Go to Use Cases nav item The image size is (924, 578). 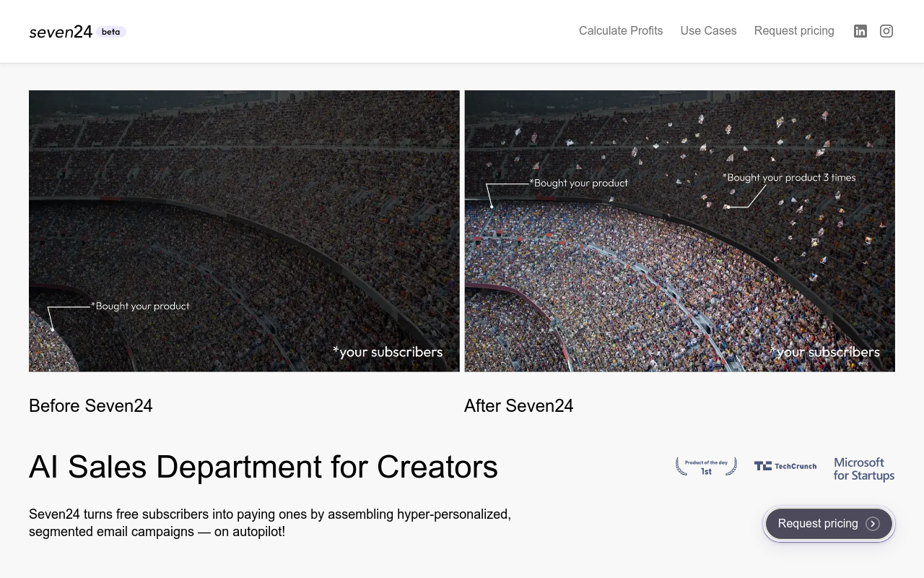(708, 31)
